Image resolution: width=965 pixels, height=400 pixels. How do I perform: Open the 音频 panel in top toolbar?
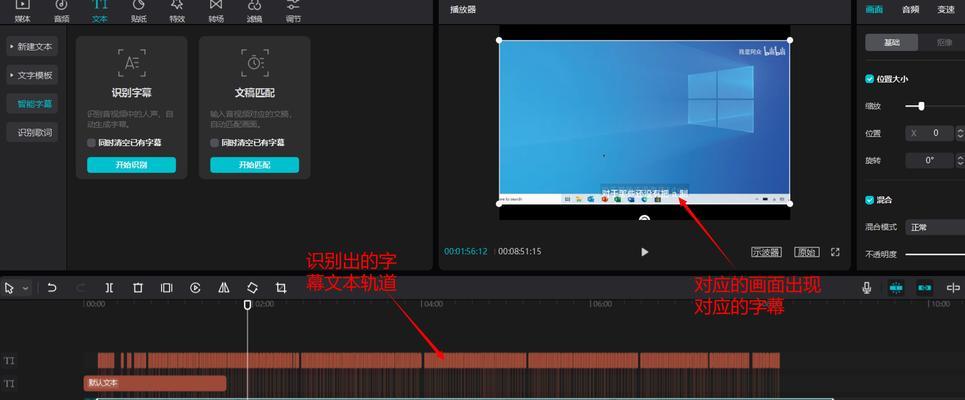[x=61, y=10]
